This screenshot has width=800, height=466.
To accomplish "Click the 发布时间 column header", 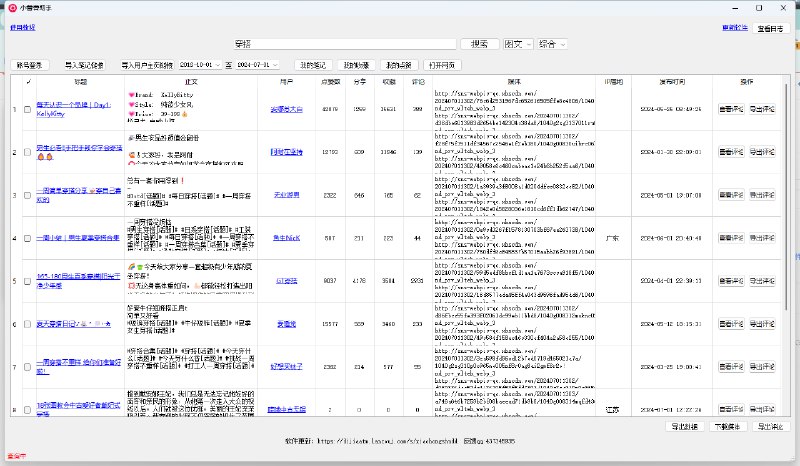I will [x=671, y=82].
